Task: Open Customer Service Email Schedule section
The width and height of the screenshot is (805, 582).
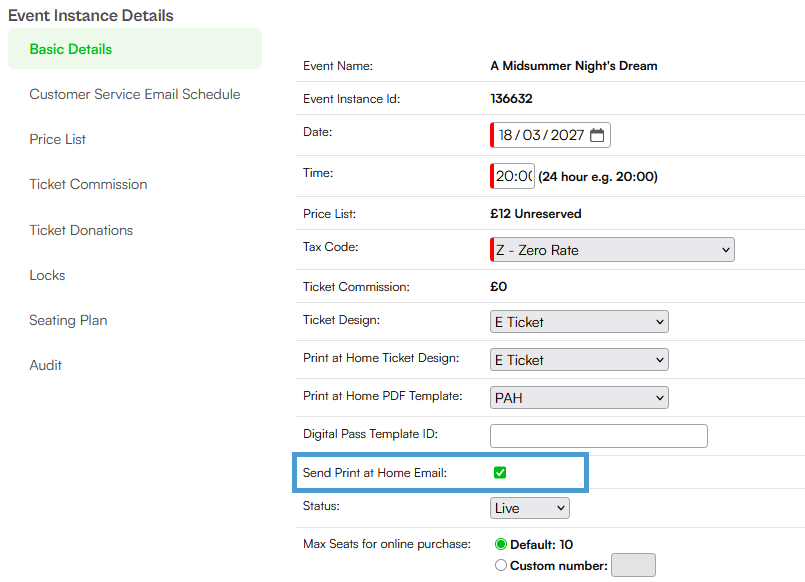Action: click(x=135, y=94)
